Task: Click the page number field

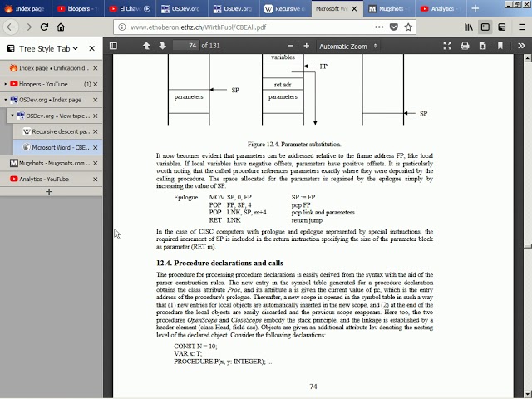Action: tap(185, 46)
